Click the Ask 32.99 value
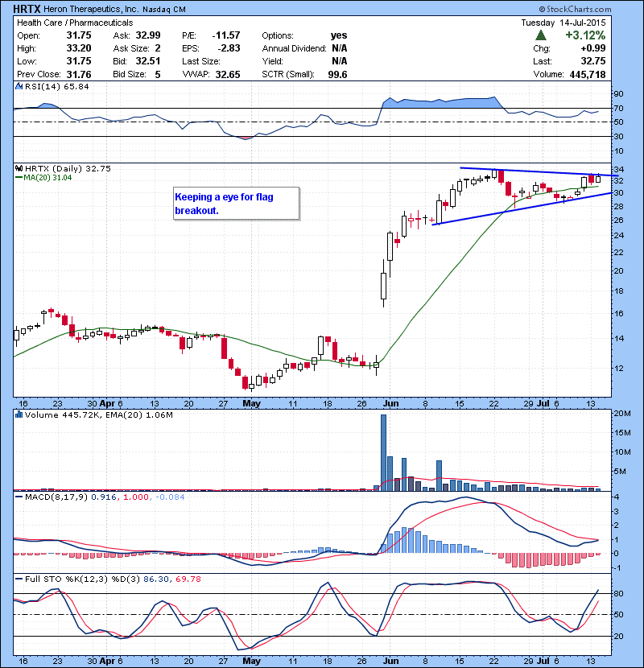The width and height of the screenshot is (644, 668). point(148,35)
